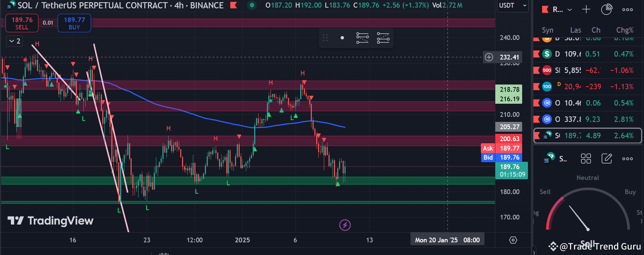644x255 pixels.
Task: Click the 189.76 countdown 01:15:09 label
Action: click(x=512, y=170)
